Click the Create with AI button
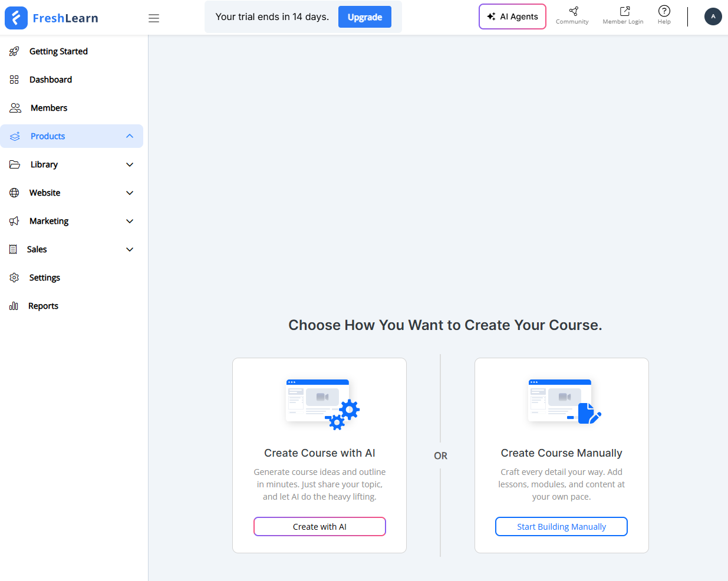This screenshot has width=728, height=581. (319, 526)
